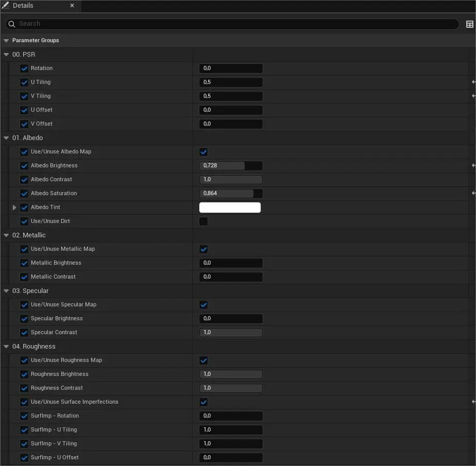Viewport: 476px width, 466px height.
Task: Disable the Rotation parameter override checkbox
Action: (24, 68)
